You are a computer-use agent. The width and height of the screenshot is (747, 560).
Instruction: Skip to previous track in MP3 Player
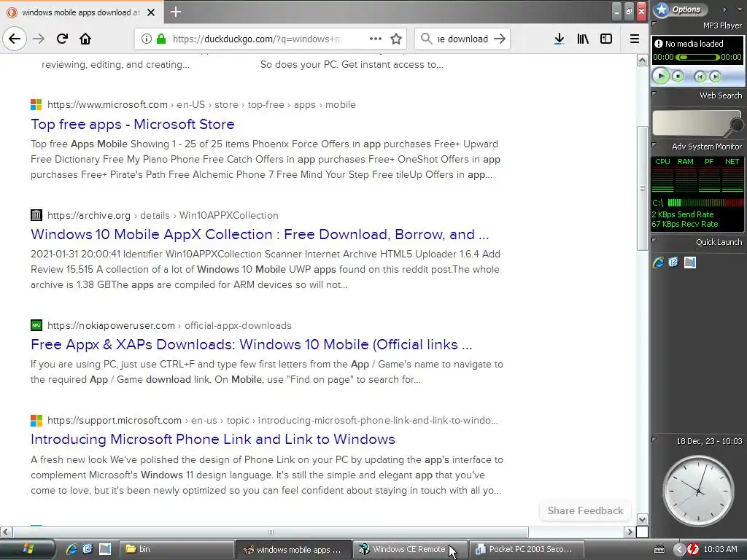click(x=700, y=76)
